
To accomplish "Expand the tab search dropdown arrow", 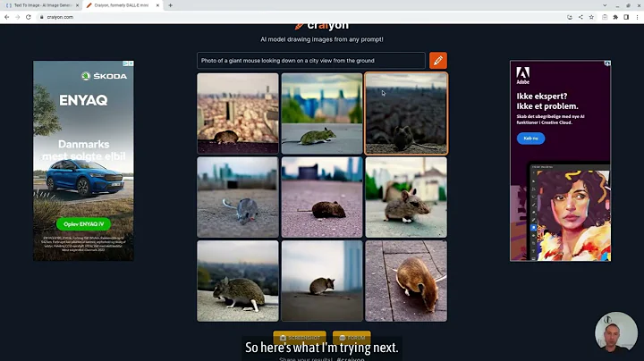I will 605,5.
